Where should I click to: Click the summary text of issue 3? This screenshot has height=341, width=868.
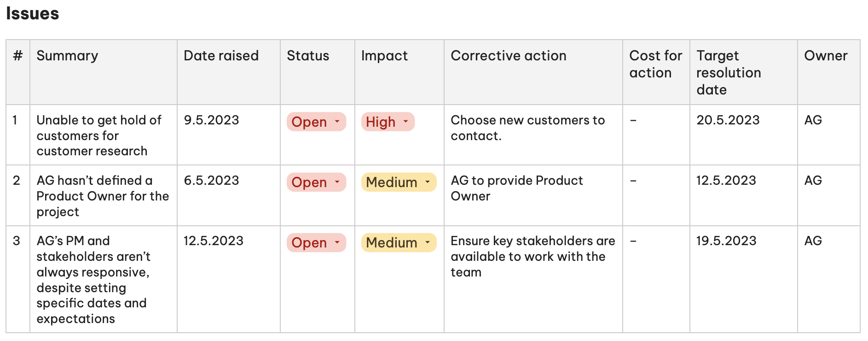coord(97,279)
